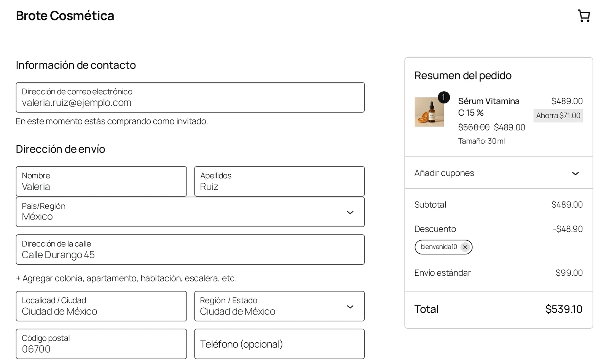Select the Localidad / Ciudad field
Screen dimensions: 609x364
coord(101,306)
